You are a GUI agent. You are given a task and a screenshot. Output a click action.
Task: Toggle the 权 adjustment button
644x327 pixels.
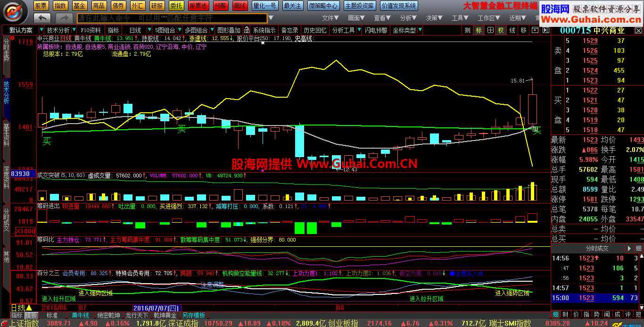501,30
